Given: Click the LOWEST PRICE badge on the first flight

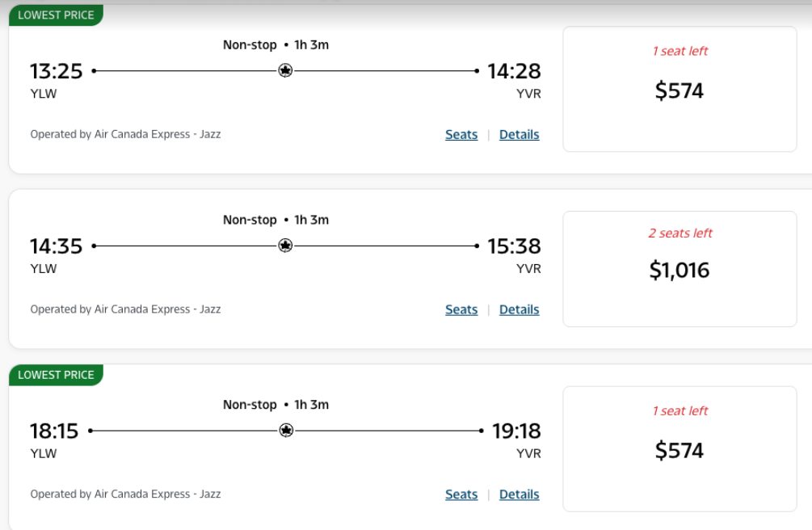Looking at the screenshot, I should (54, 15).
